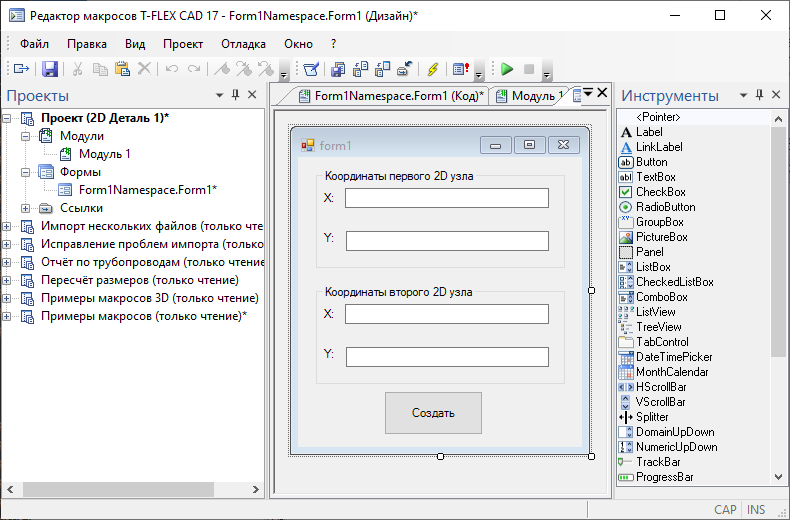Pick the TrackBar control in the toolbox
790x520 pixels.
point(658,462)
